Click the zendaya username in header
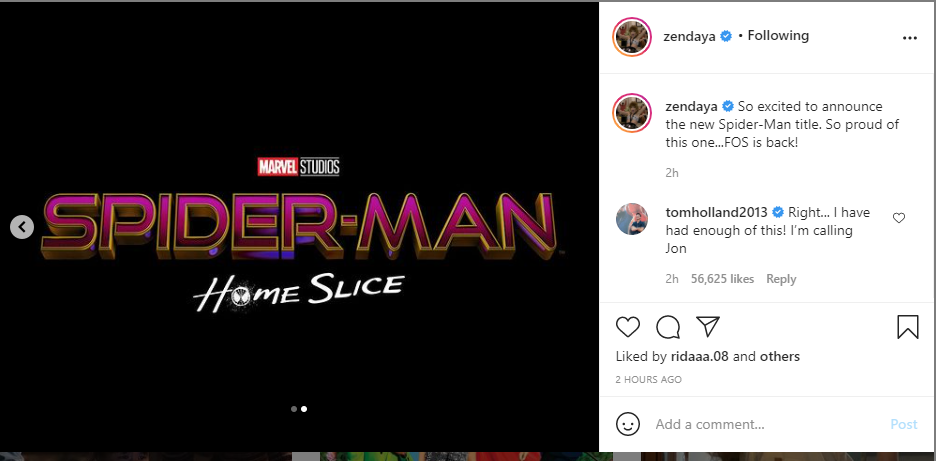This screenshot has width=936, height=461. tap(693, 36)
